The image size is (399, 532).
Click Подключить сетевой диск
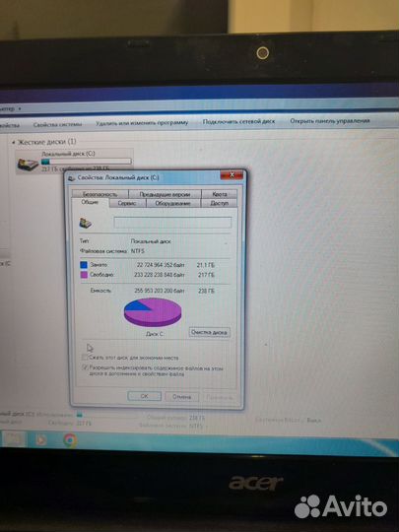238,121
